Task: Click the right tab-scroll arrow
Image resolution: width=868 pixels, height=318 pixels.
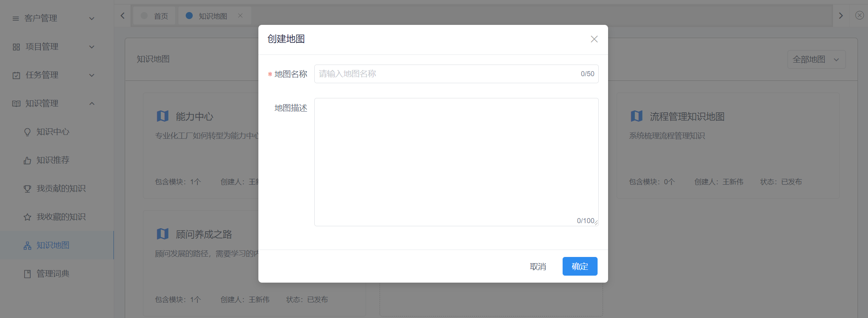Action: (841, 16)
